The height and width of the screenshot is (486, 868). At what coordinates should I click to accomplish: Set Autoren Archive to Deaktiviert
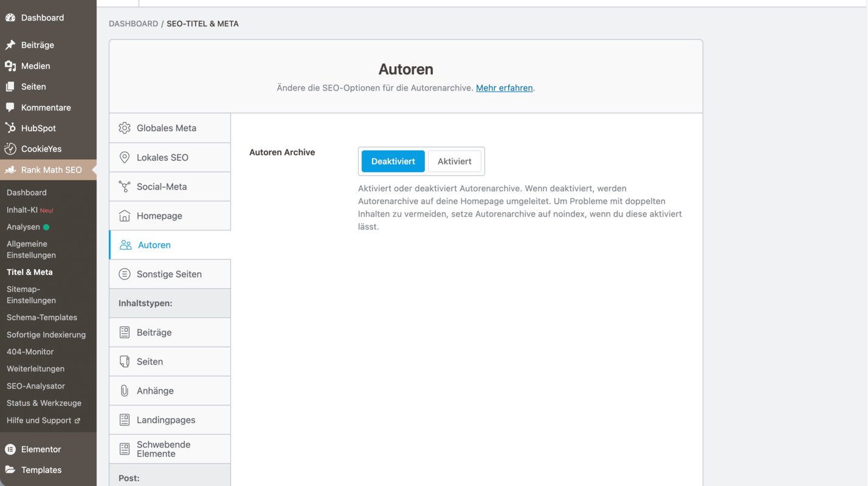pyautogui.click(x=393, y=162)
